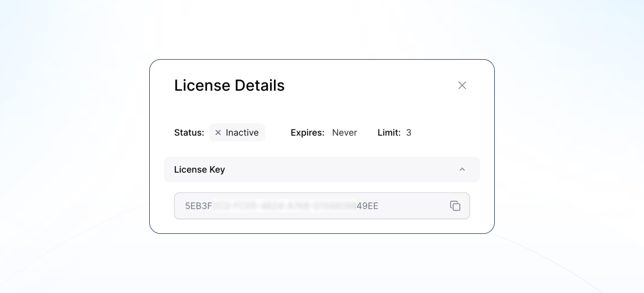
Task: Copy the license key to clipboard
Action: click(455, 206)
